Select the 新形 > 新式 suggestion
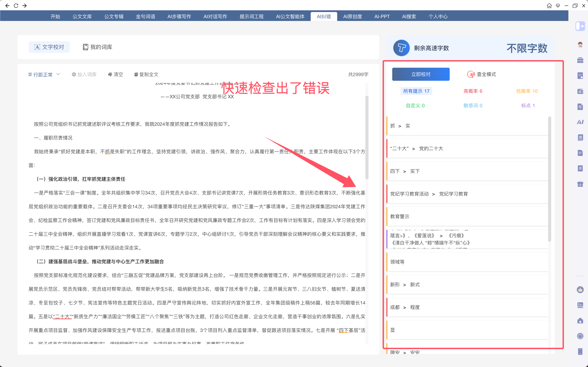Screen dimensions: 588x367 [467, 285]
